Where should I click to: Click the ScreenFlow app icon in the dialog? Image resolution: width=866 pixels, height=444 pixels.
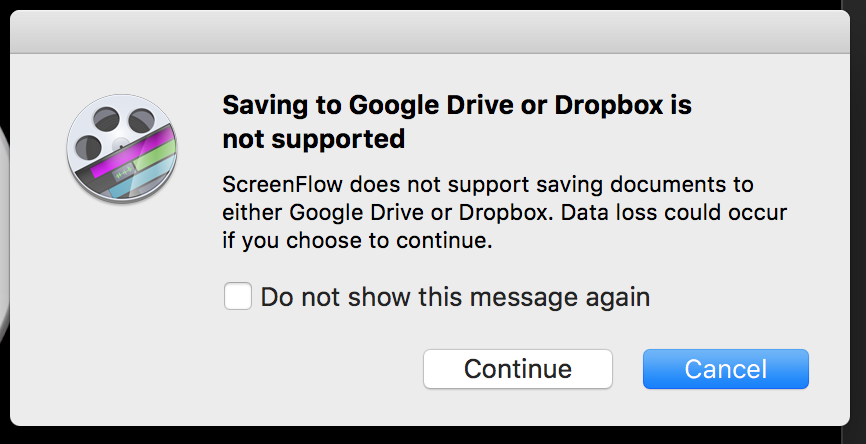[x=122, y=149]
